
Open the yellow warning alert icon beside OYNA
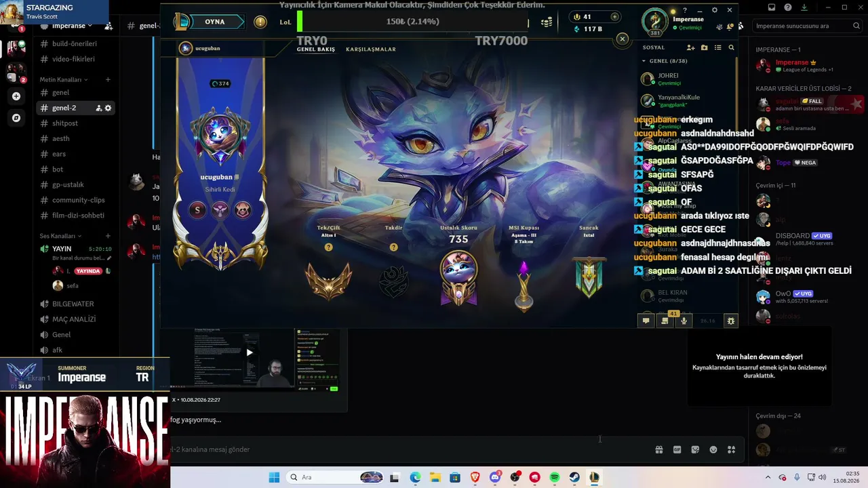(260, 22)
